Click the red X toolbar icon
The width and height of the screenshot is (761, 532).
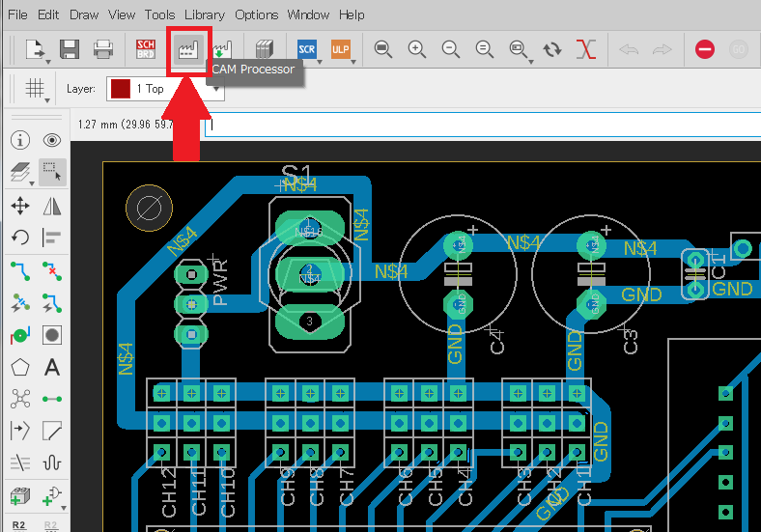[x=586, y=49]
